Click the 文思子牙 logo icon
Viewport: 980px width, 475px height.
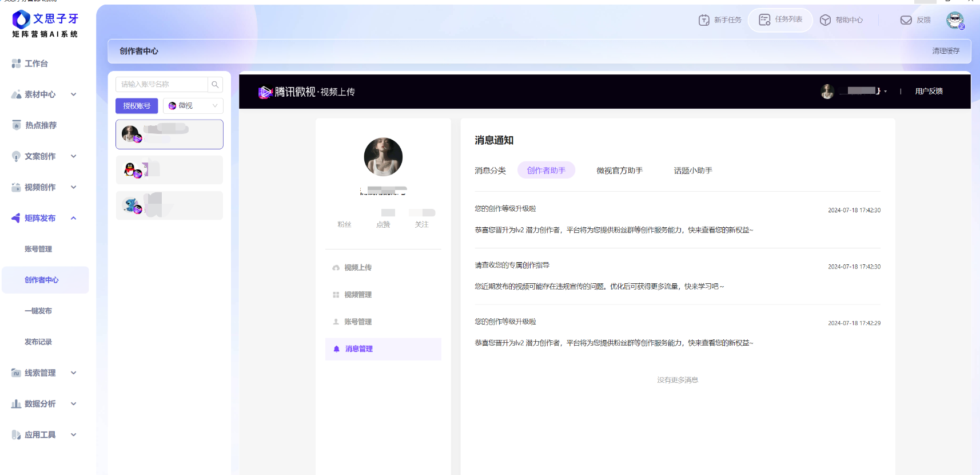21,19
